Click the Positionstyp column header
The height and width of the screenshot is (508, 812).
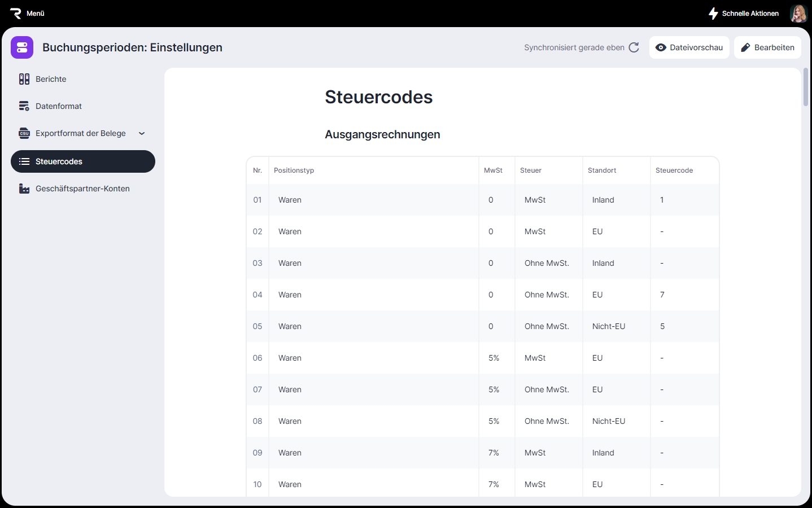coord(294,170)
